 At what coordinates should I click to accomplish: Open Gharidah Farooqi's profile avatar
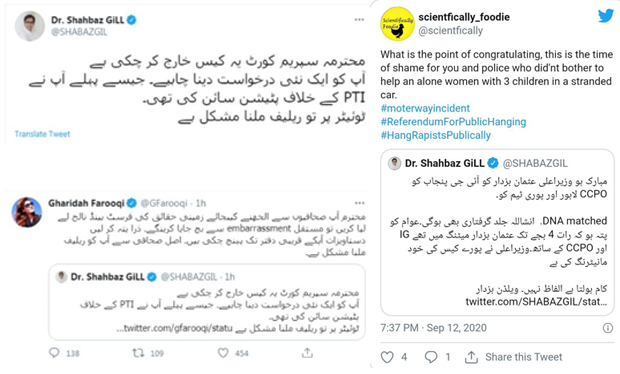(26, 212)
